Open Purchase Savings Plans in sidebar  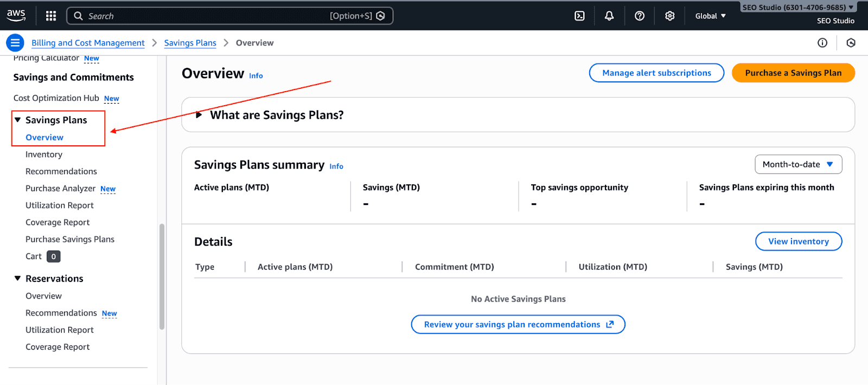pyautogui.click(x=70, y=239)
